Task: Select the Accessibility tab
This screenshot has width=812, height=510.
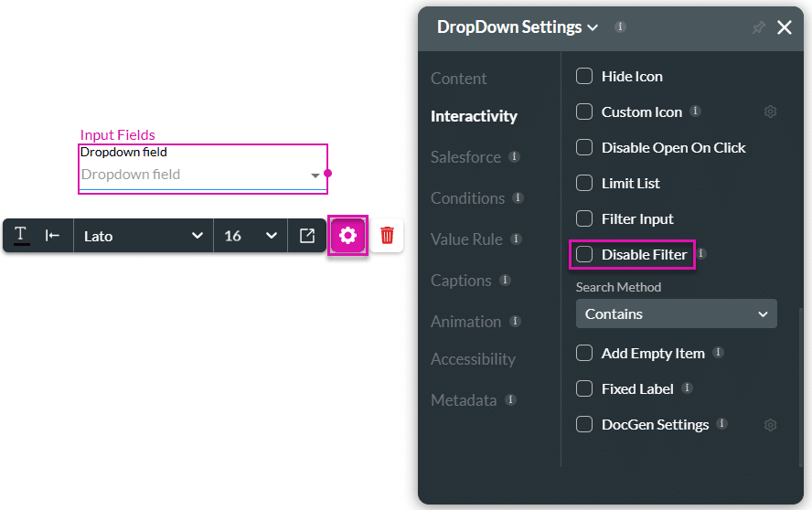Action: click(474, 359)
